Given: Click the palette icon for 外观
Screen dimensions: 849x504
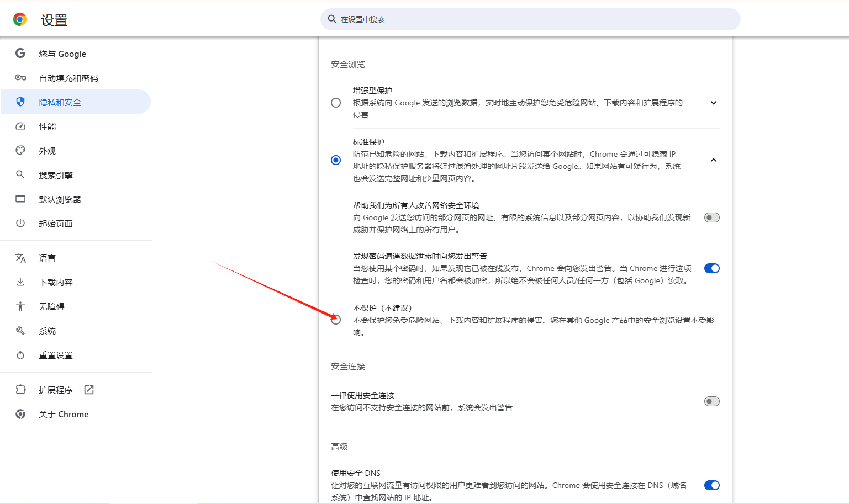Looking at the screenshot, I should click(x=20, y=151).
